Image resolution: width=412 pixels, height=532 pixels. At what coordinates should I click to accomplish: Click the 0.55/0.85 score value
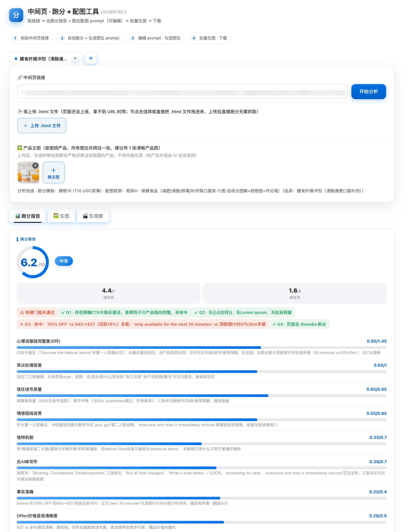[x=376, y=413]
